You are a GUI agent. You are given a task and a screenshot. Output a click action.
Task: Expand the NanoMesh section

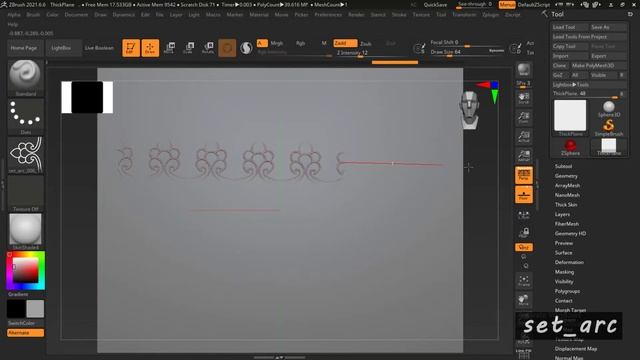pyautogui.click(x=567, y=195)
